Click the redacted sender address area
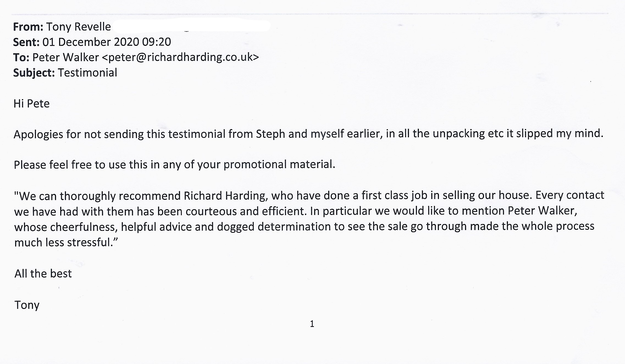This screenshot has width=625, height=364. coord(191,26)
